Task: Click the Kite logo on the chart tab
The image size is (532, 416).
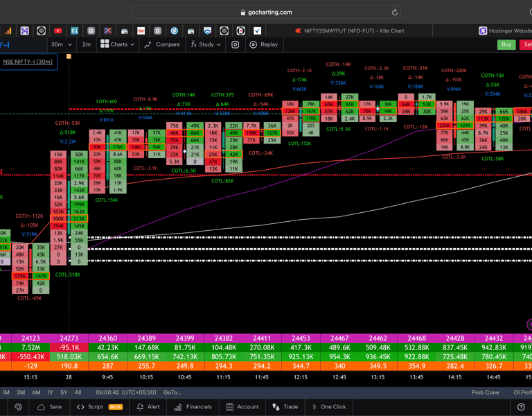Action: point(299,31)
